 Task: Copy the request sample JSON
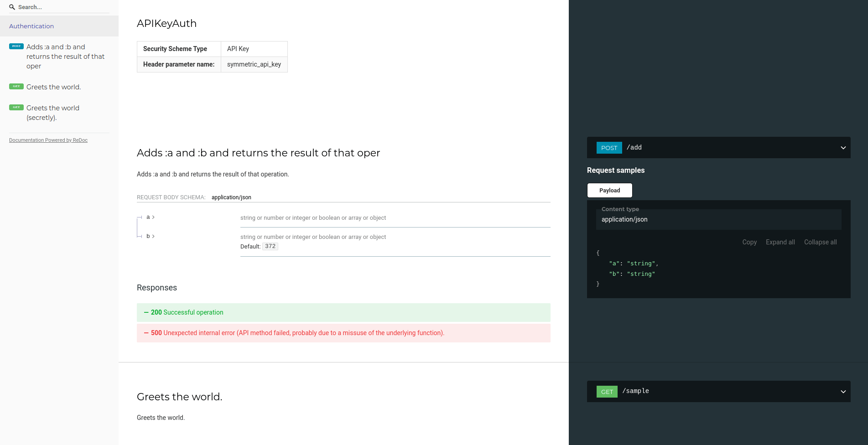749,242
